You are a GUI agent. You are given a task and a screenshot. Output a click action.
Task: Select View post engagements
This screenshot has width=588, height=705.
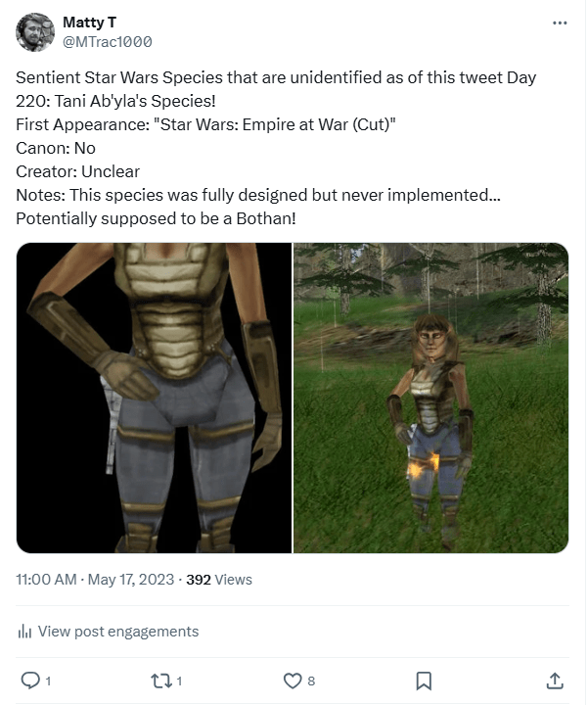pyautogui.click(x=117, y=632)
